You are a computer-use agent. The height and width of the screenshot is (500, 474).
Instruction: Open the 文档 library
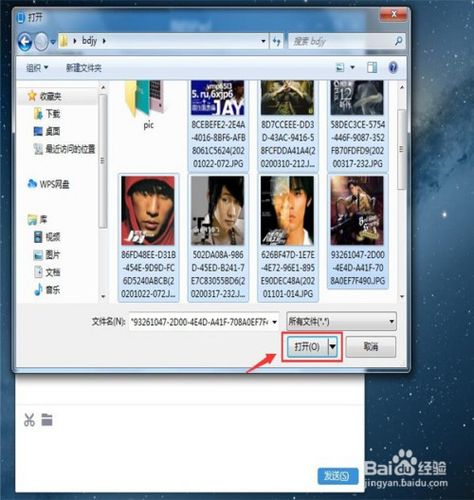pos(53,273)
